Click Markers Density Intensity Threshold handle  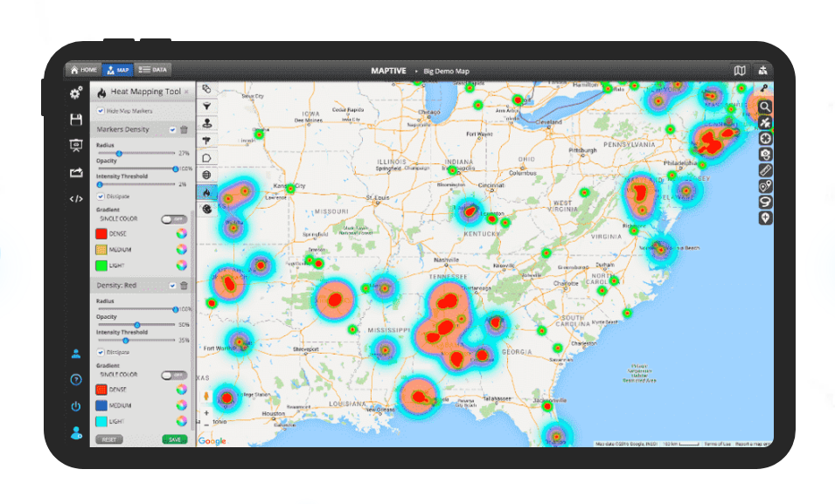click(100, 184)
